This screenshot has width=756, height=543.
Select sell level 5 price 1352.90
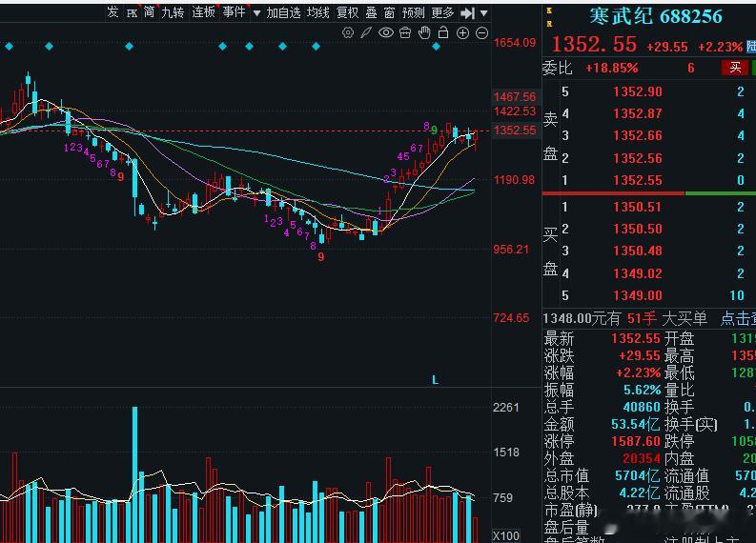[638, 91]
